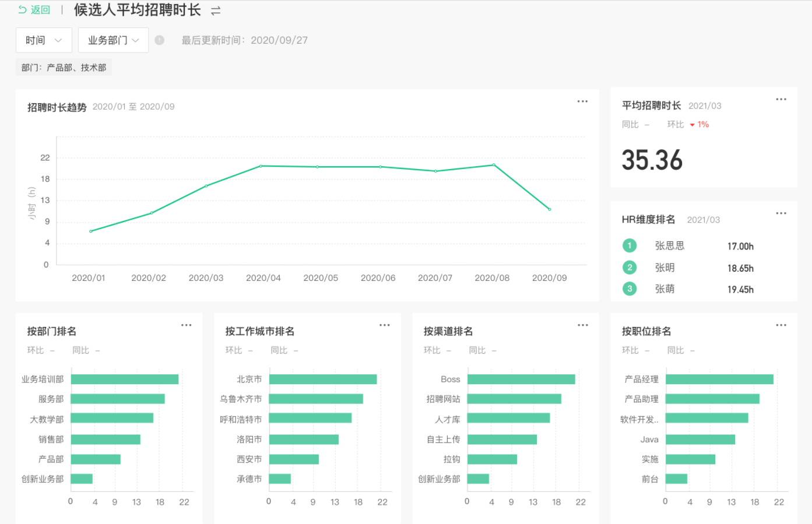Click the 2020/04 data point on trend line
This screenshot has width=812, height=524.
[261, 166]
